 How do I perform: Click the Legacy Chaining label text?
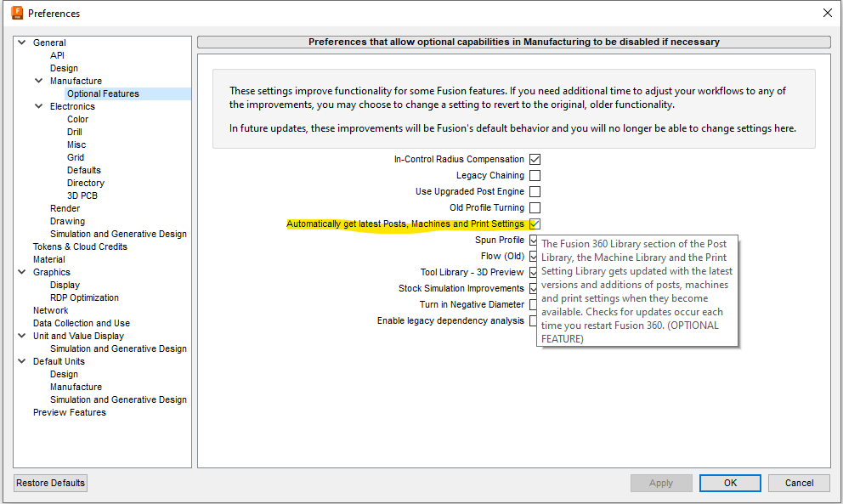click(489, 175)
